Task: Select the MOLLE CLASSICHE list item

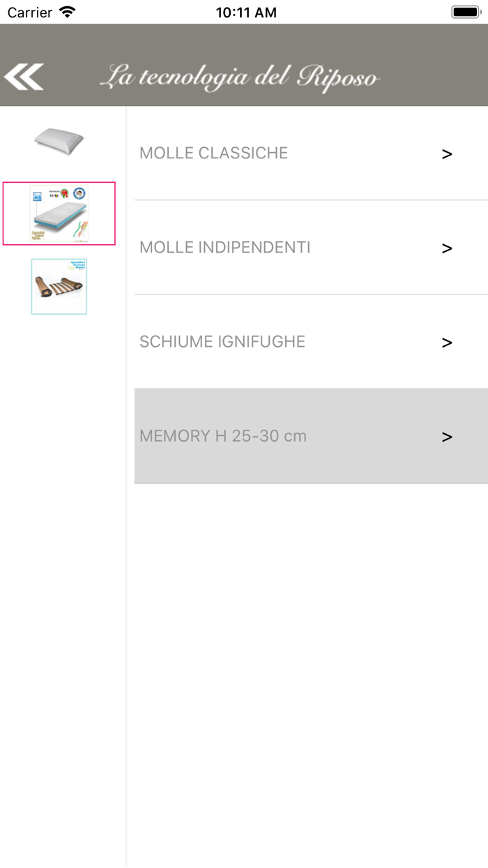Action: [x=213, y=153]
